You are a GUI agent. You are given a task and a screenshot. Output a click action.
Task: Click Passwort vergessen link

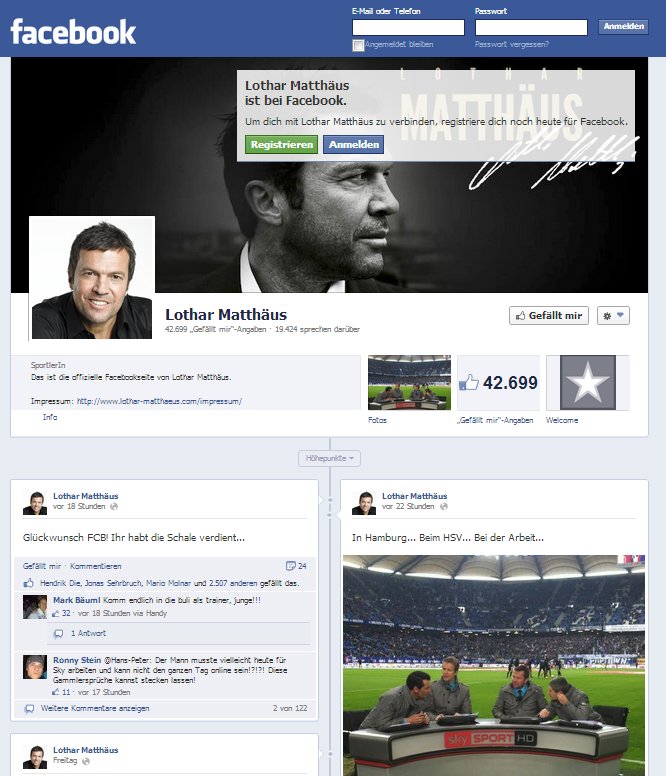[x=512, y=44]
